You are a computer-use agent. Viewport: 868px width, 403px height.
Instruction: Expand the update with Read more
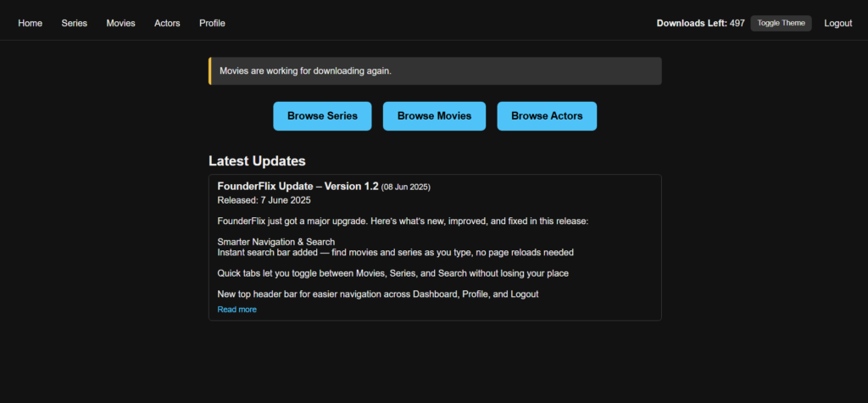tap(236, 310)
